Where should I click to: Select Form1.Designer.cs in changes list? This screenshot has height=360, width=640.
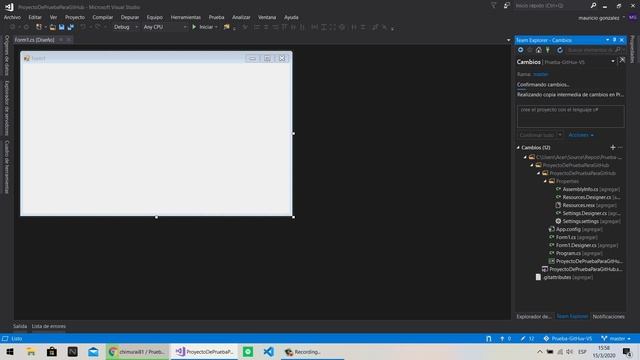click(584, 245)
